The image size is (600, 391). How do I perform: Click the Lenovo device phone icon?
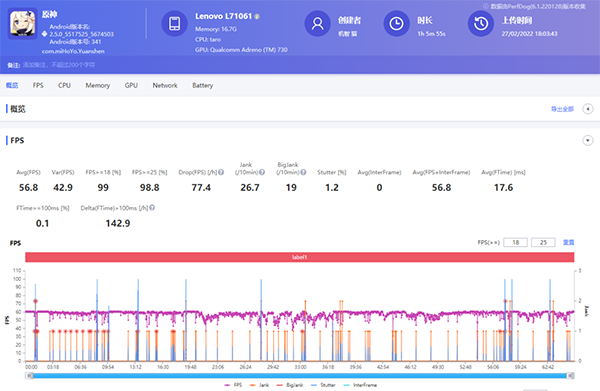click(174, 23)
